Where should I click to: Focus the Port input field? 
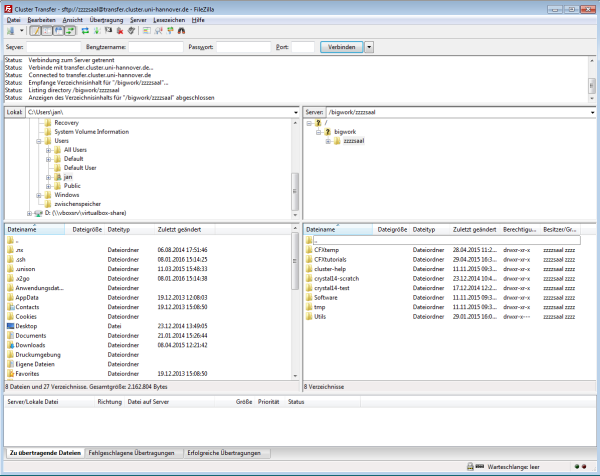[x=303, y=47]
